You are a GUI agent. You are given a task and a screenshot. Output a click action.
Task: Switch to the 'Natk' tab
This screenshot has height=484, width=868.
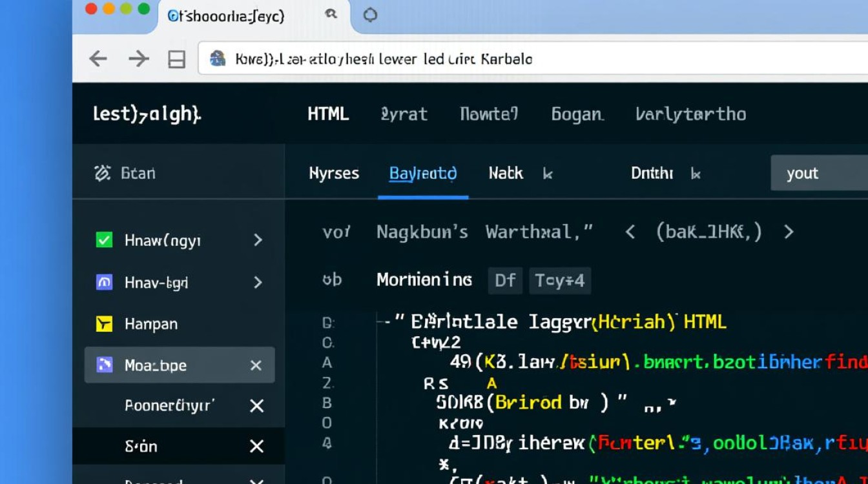point(506,173)
